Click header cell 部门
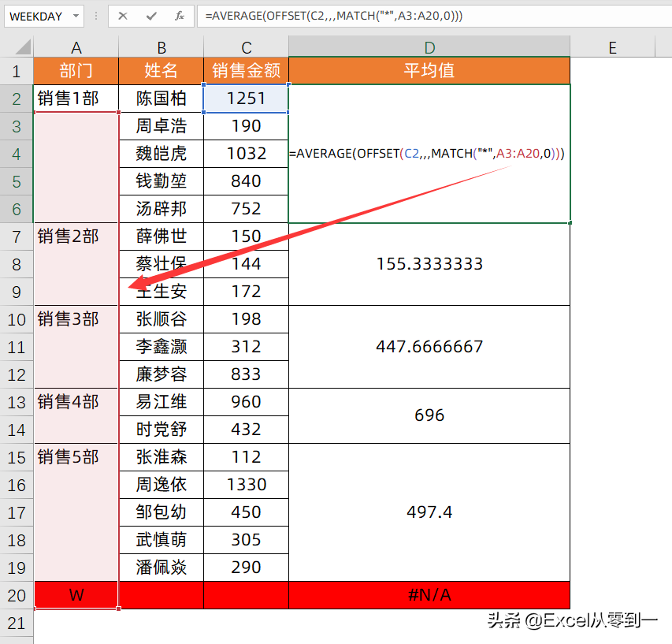This screenshot has width=672, height=644. point(76,71)
